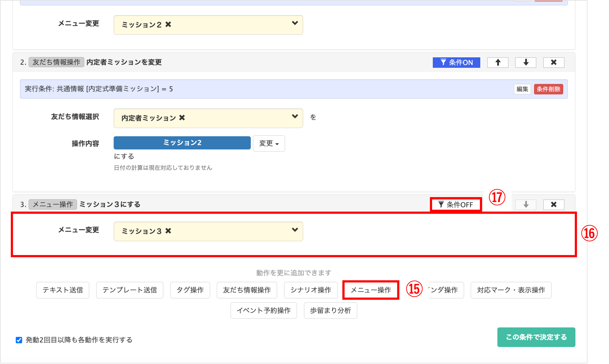Add a メニュー操作 action
The height and width of the screenshot is (364, 609).
[x=371, y=290]
